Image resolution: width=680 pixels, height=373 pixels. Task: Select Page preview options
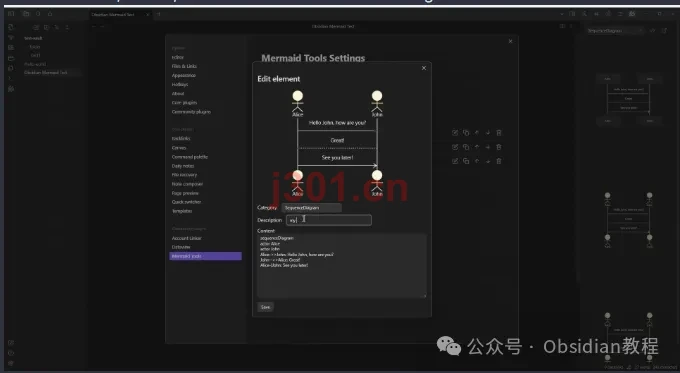pos(185,193)
